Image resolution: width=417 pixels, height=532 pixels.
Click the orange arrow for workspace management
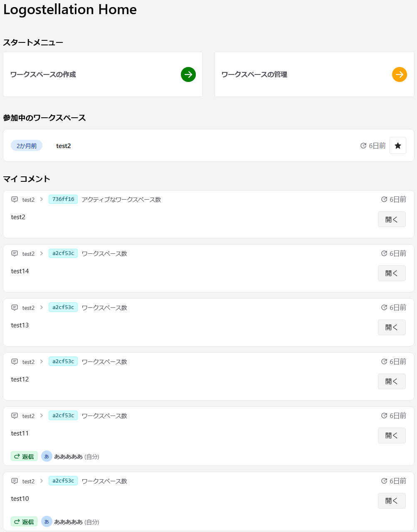399,74
